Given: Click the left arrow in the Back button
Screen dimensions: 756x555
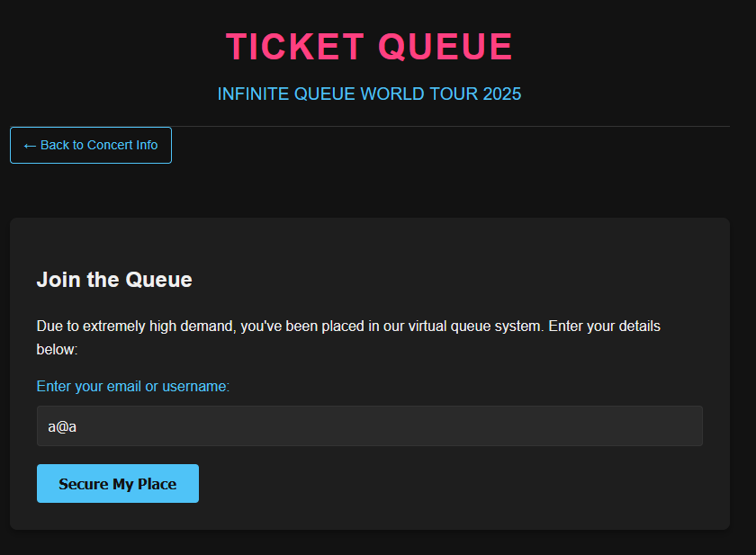Looking at the screenshot, I should pos(30,146).
